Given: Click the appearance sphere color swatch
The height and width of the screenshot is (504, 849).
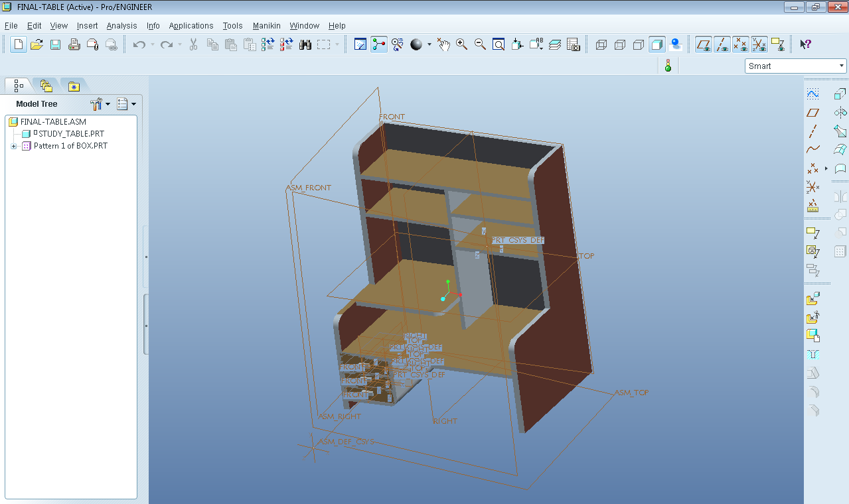Looking at the screenshot, I should coord(416,44).
